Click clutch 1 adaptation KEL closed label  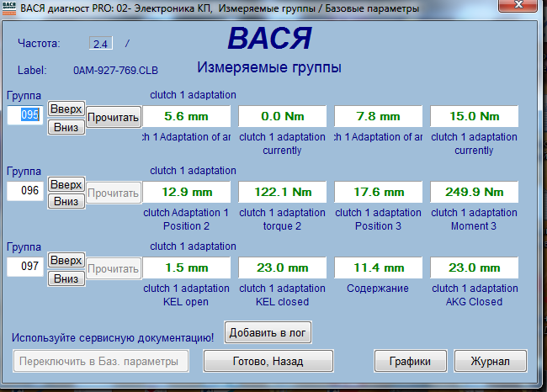click(x=282, y=294)
